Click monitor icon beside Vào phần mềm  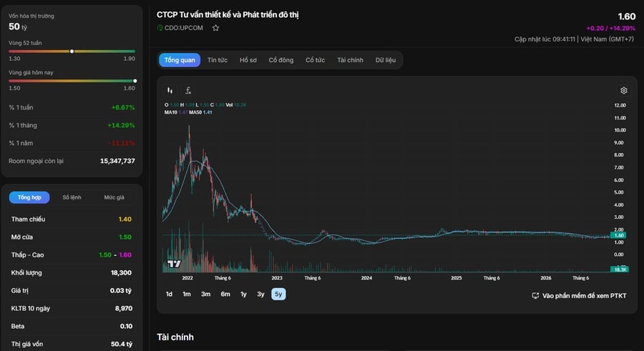click(535, 295)
